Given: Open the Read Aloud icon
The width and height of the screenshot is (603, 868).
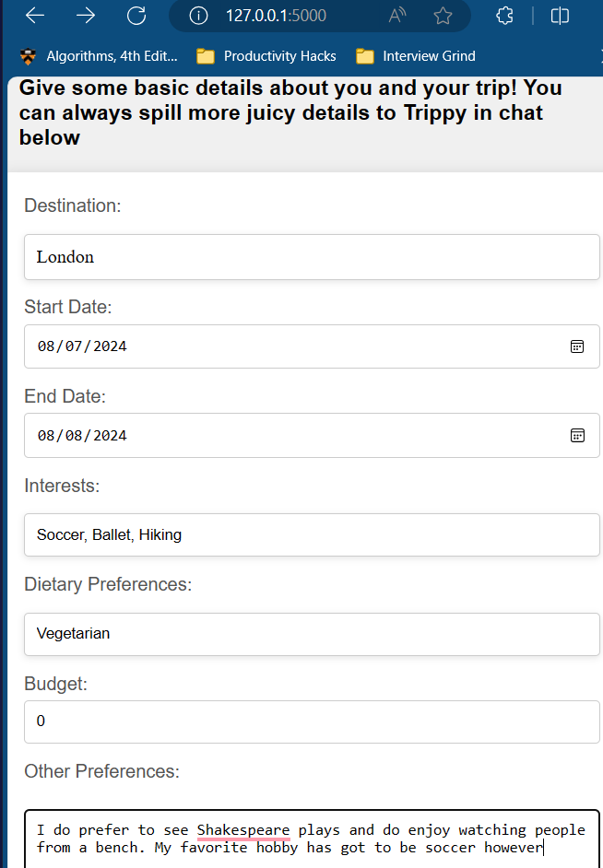Looking at the screenshot, I should (x=397, y=16).
